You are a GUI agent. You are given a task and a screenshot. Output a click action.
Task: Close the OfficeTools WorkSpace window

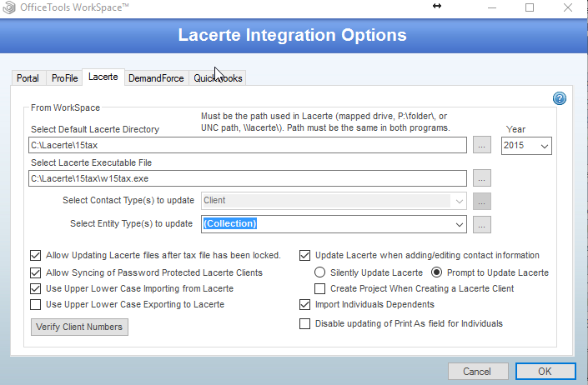tap(568, 7)
